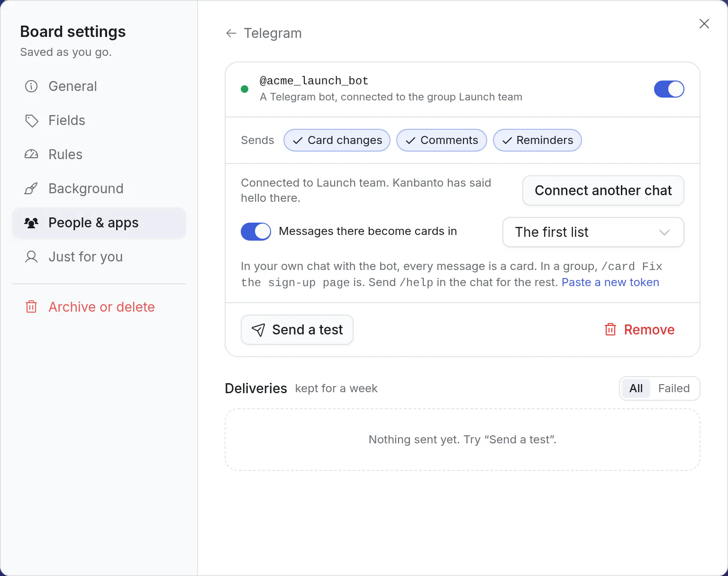Click the back arrow beside Telegram
Image resolution: width=728 pixels, height=576 pixels.
[231, 33]
